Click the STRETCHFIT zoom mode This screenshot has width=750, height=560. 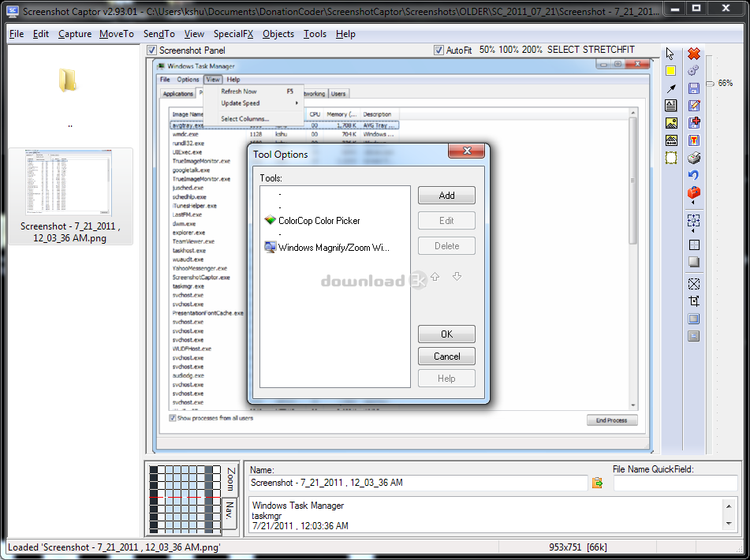(608, 50)
